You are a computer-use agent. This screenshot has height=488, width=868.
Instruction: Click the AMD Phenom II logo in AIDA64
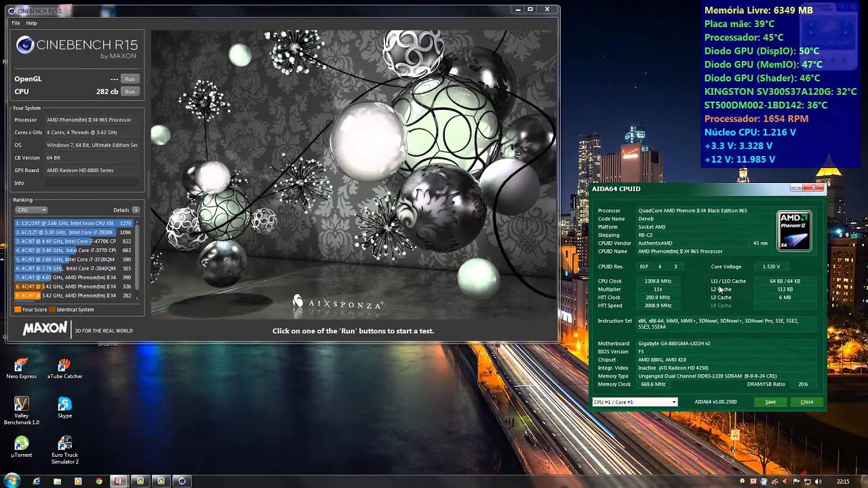click(x=794, y=230)
